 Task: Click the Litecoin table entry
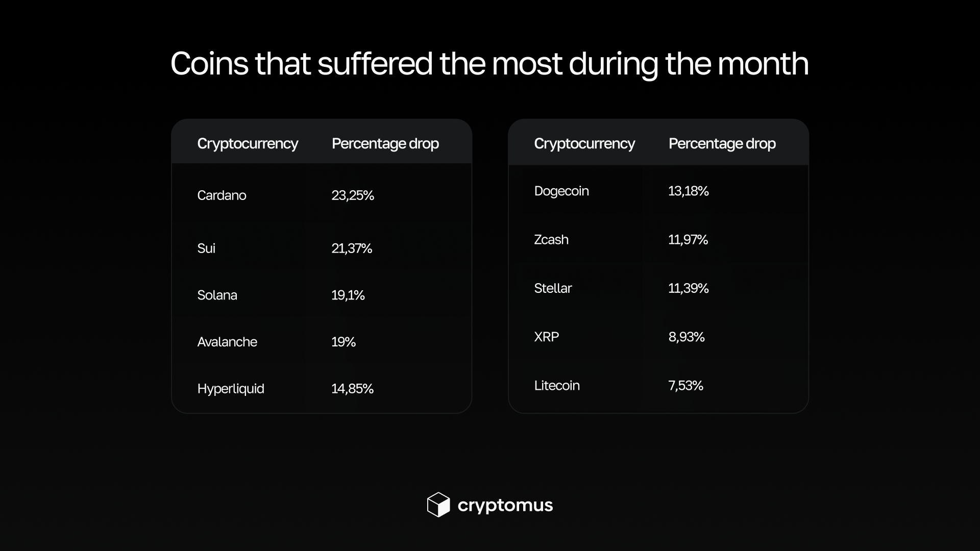(557, 386)
